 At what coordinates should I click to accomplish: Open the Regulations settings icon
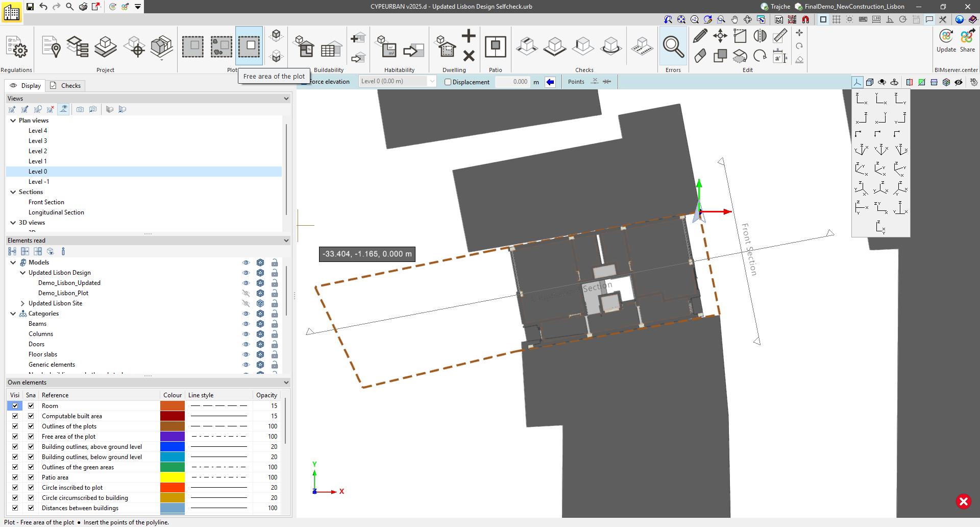coord(16,47)
